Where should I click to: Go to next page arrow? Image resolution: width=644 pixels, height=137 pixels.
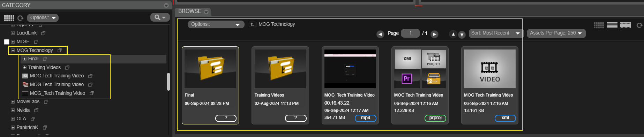coord(434,34)
